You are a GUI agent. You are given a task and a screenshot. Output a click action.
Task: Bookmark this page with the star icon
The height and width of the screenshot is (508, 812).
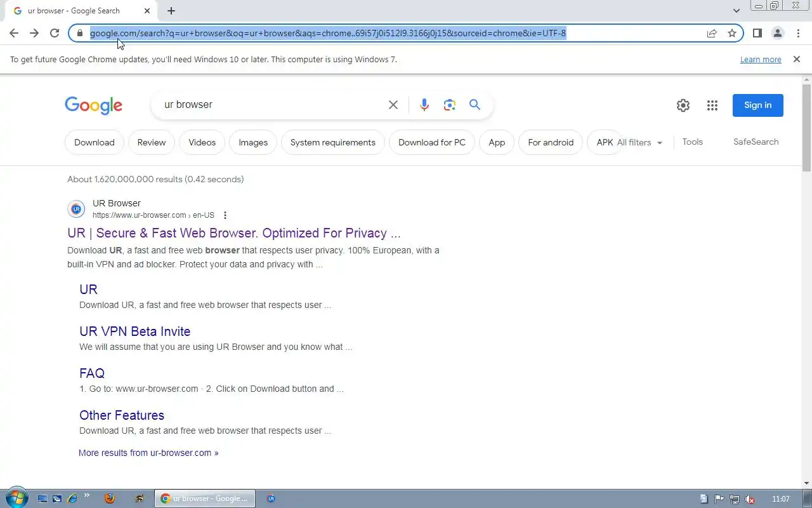(732, 33)
